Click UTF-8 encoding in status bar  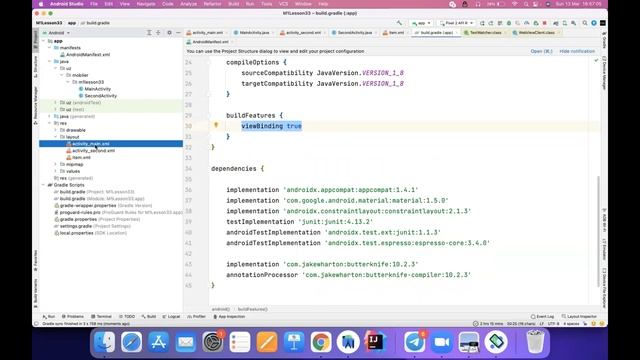pyautogui.click(x=553, y=324)
